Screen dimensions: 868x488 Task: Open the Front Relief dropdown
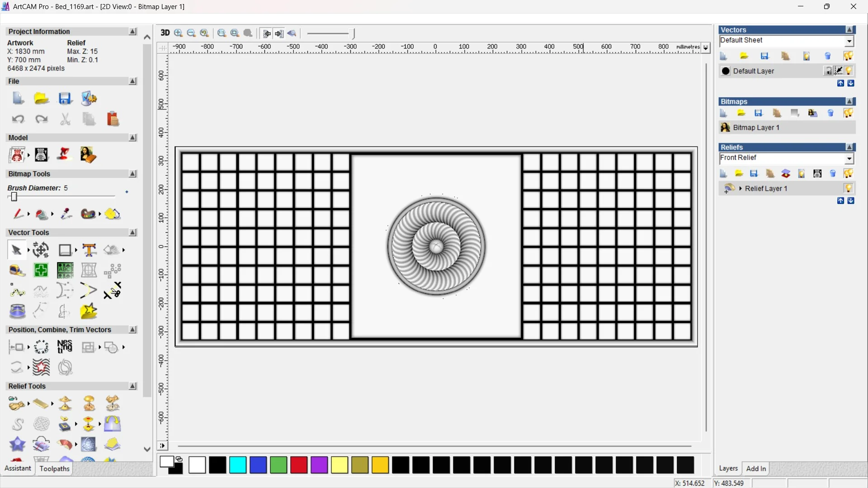(849, 158)
